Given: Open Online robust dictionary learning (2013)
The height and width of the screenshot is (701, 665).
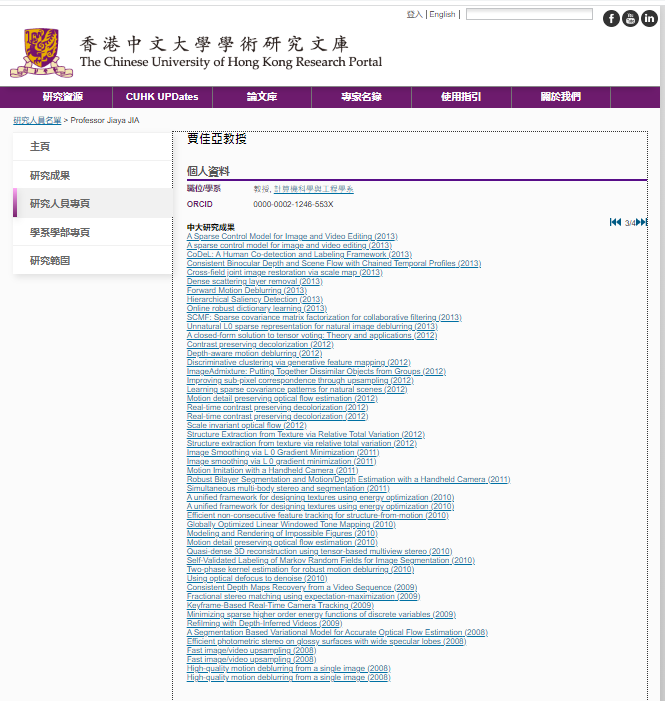Looking at the screenshot, I should 257,308.
